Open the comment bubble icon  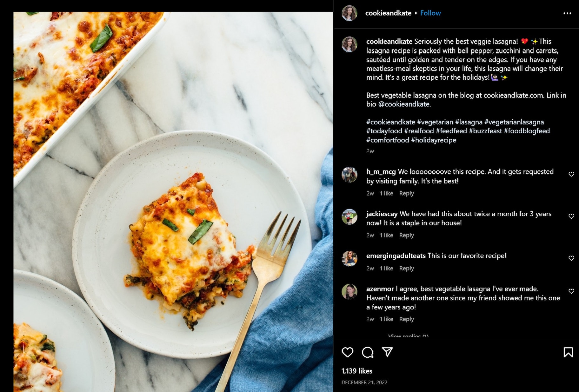tap(368, 352)
